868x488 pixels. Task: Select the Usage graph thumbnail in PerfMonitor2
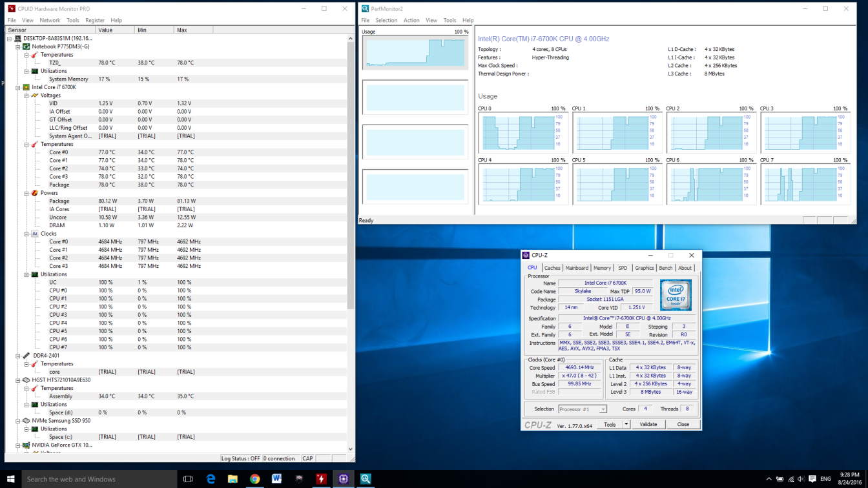pos(415,52)
